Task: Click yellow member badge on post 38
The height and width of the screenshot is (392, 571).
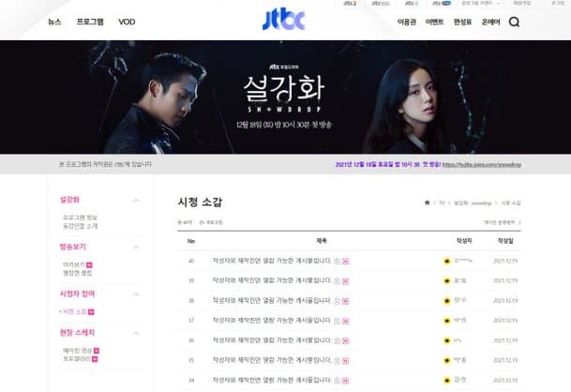Action: [447, 301]
